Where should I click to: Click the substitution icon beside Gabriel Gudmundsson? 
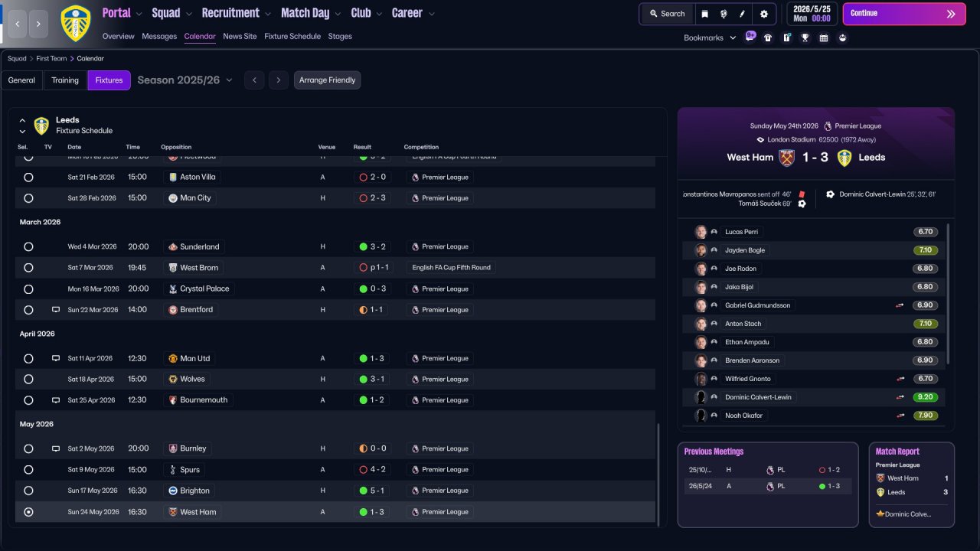tap(900, 305)
